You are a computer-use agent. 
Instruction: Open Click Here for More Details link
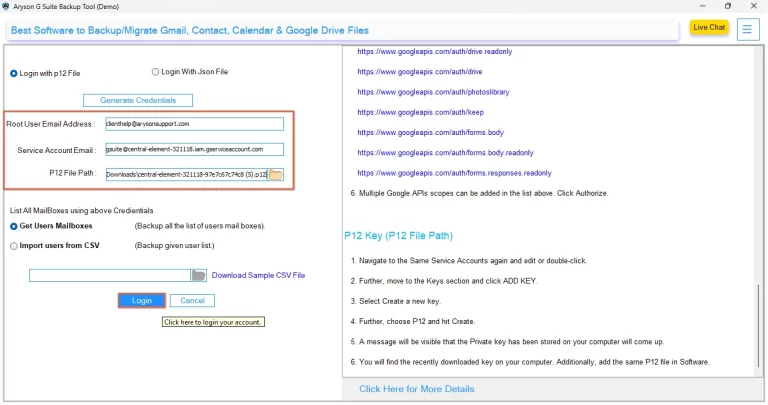[416, 389]
